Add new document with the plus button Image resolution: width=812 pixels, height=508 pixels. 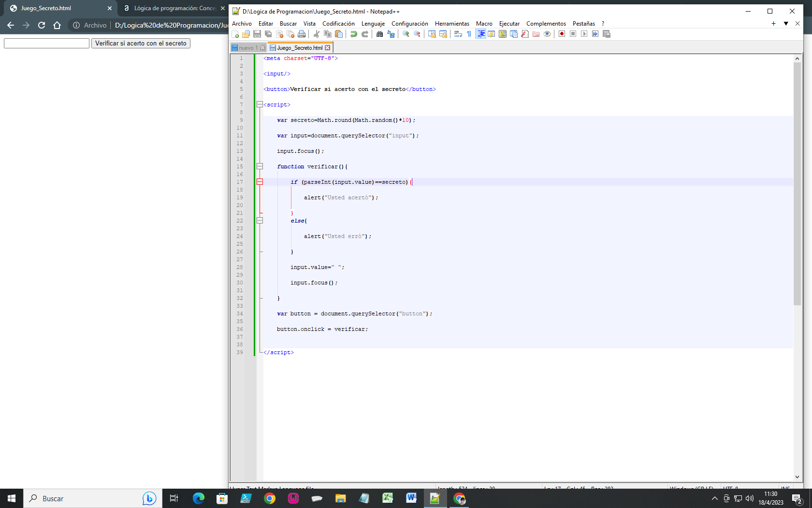[x=773, y=23]
